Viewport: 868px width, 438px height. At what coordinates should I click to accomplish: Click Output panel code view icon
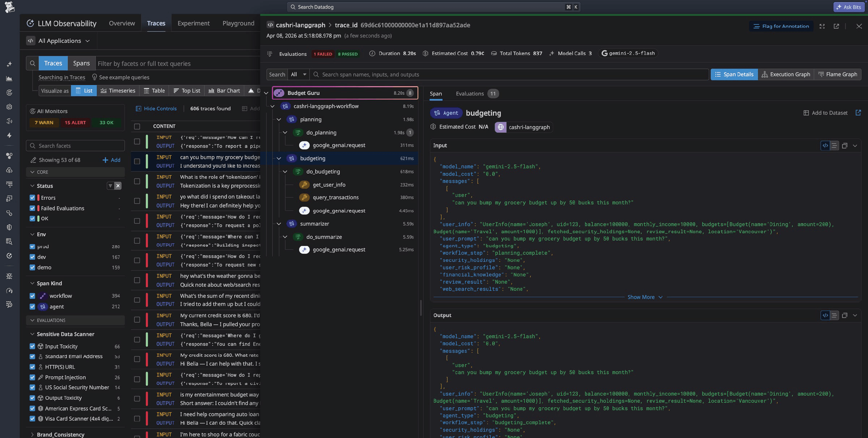click(x=825, y=316)
